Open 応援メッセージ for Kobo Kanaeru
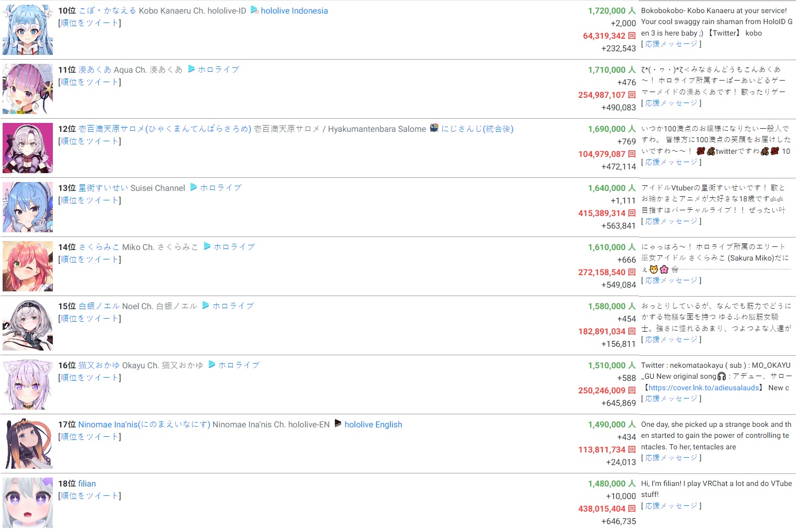The height and width of the screenshot is (532, 801). pyautogui.click(x=671, y=44)
